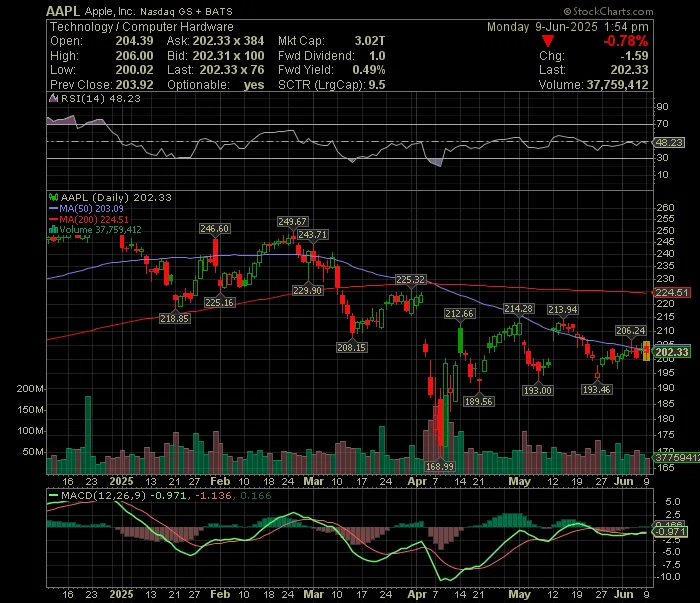Click the 243.71 price label
The image size is (700, 603).
[x=312, y=235]
